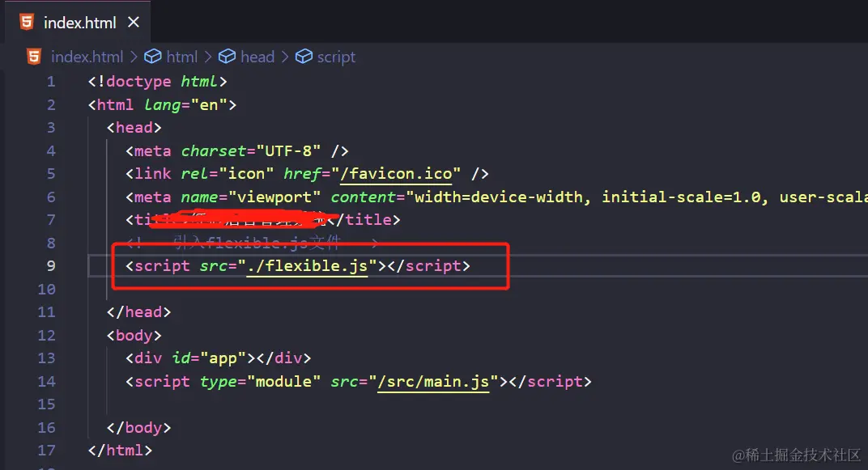
Task: Click the closing </title> tag
Action: point(364,220)
